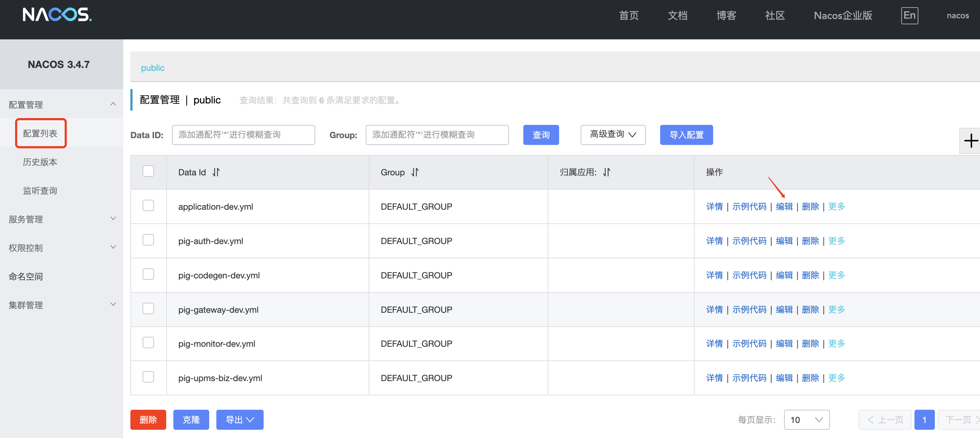This screenshot has width=980, height=438.
Task: Click 编辑 for application-dev.yml
Action: click(x=784, y=206)
